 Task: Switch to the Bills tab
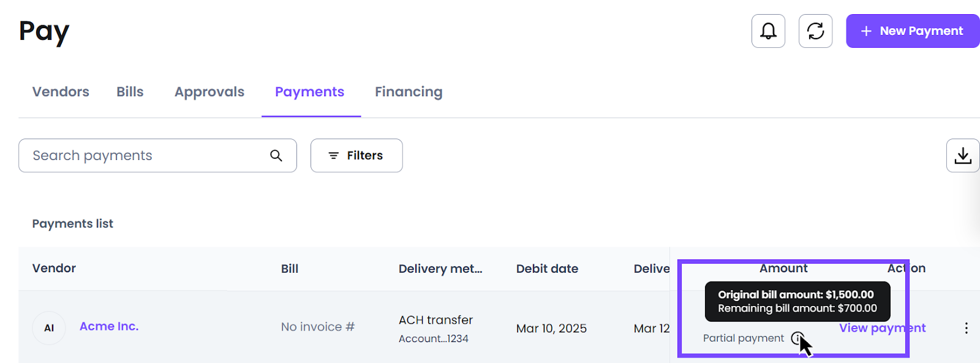(x=130, y=92)
